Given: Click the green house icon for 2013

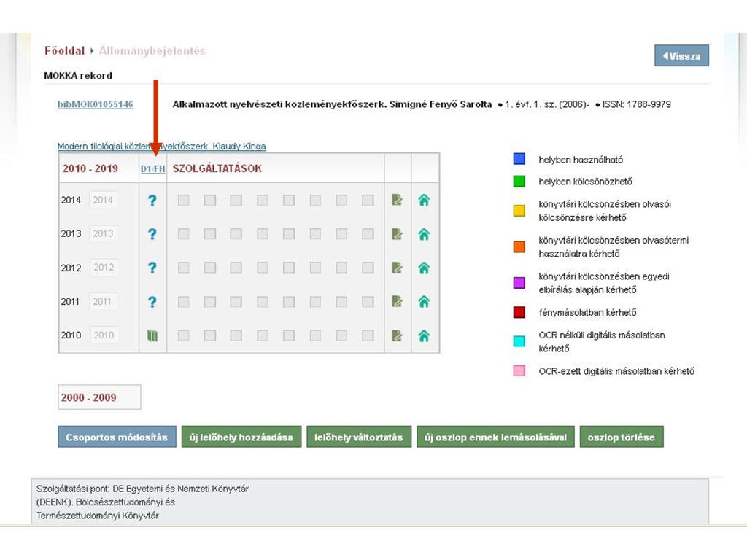Looking at the screenshot, I should [424, 234].
